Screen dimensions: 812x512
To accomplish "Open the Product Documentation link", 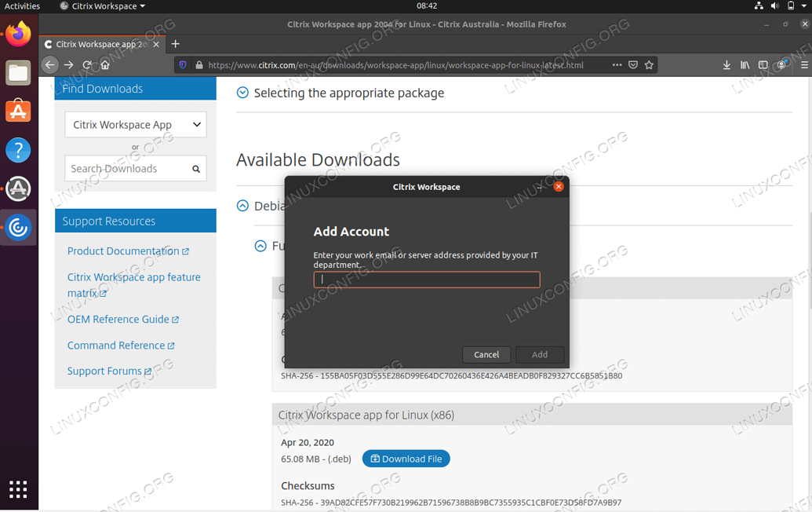I will (128, 251).
